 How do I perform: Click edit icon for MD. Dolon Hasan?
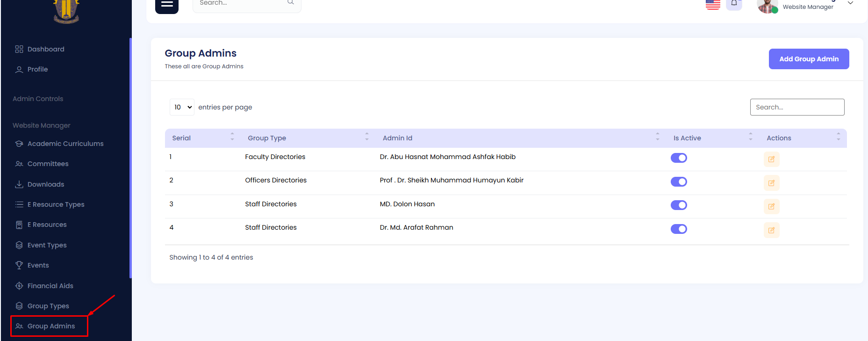(771, 206)
